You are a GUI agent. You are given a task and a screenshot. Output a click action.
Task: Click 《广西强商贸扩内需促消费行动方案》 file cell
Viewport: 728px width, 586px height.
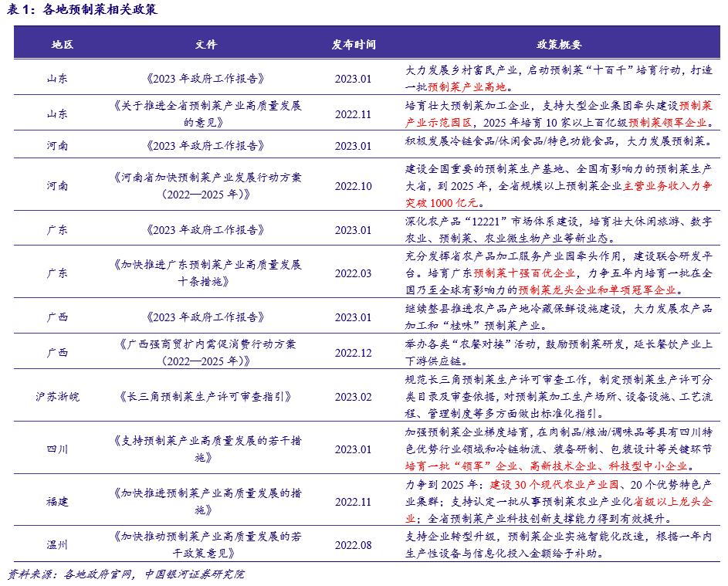coord(207,352)
